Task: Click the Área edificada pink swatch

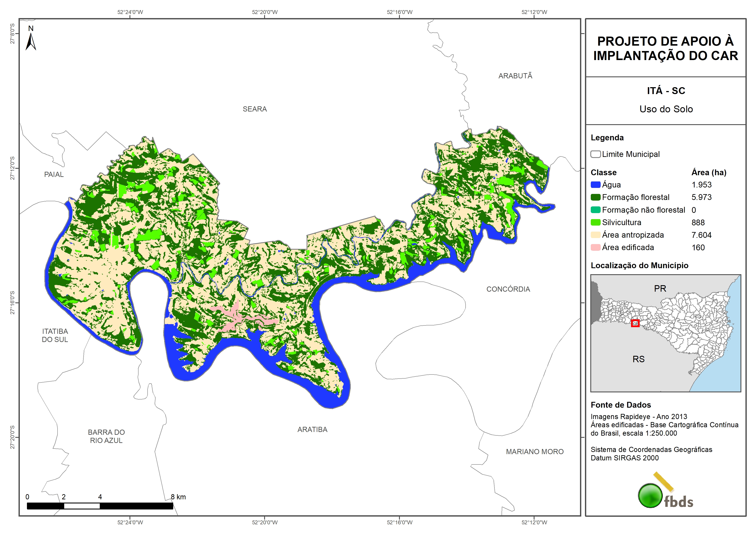Action: pos(595,248)
